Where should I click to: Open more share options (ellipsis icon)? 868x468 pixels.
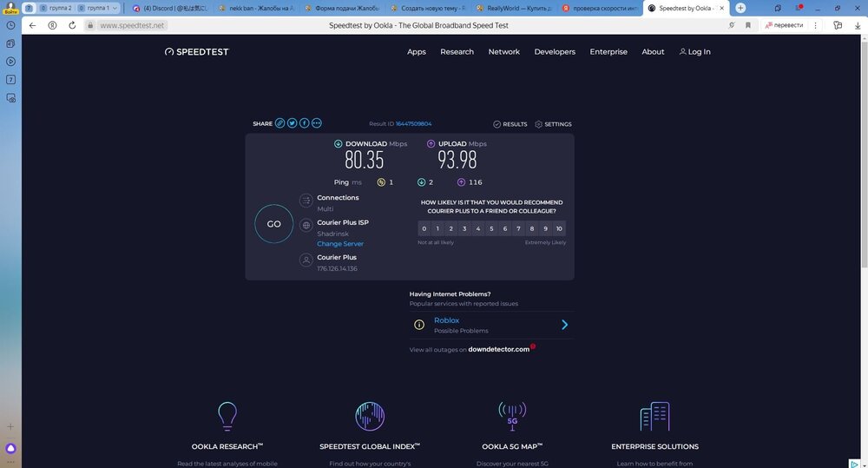(x=317, y=123)
